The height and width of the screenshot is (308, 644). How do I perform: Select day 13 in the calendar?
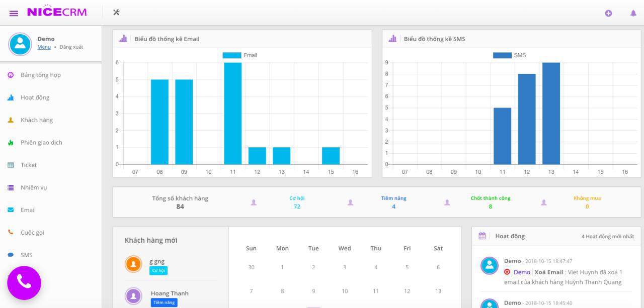tap(438, 291)
